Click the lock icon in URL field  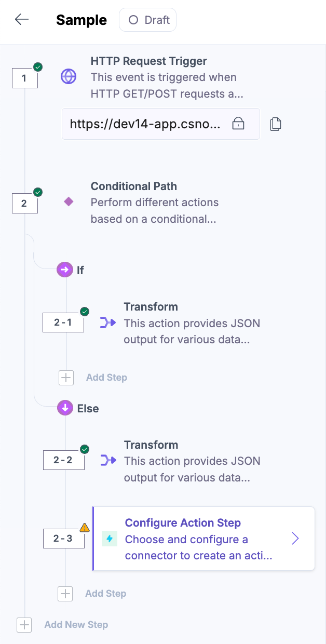click(238, 124)
